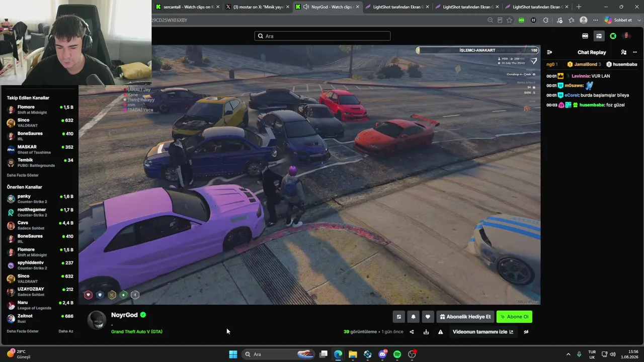Open the green Kick icon in header

(x=613, y=36)
